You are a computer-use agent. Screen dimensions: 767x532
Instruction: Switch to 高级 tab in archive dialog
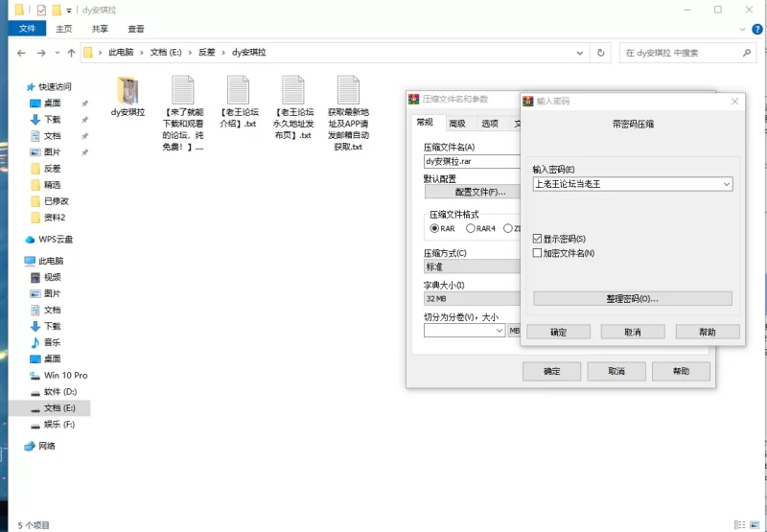(x=457, y=124)
